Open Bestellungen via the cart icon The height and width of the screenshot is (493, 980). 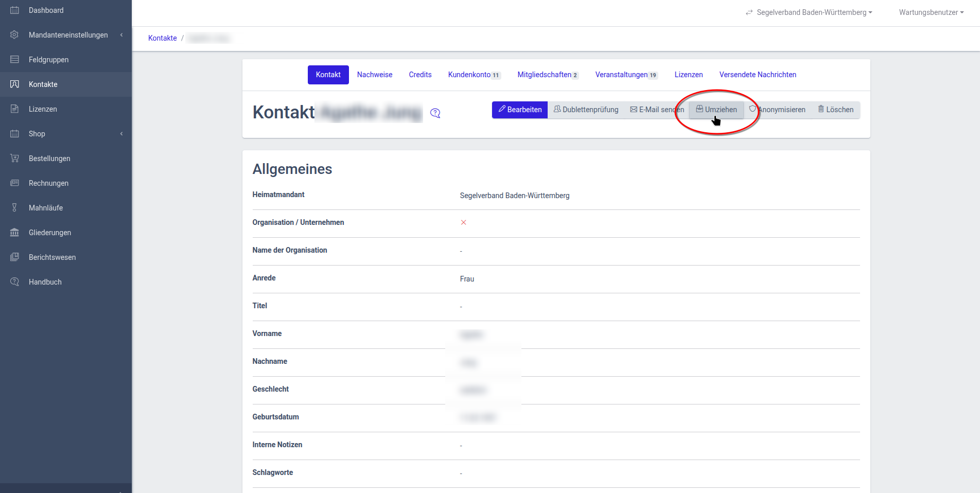coord(14,159)
